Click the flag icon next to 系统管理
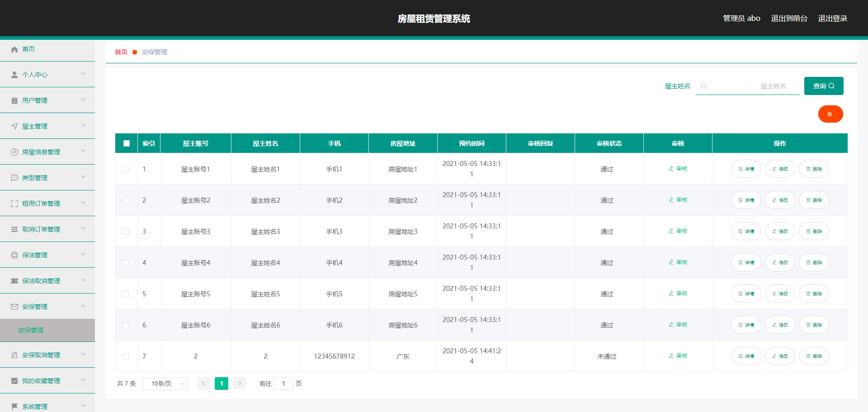 (14, 407)
